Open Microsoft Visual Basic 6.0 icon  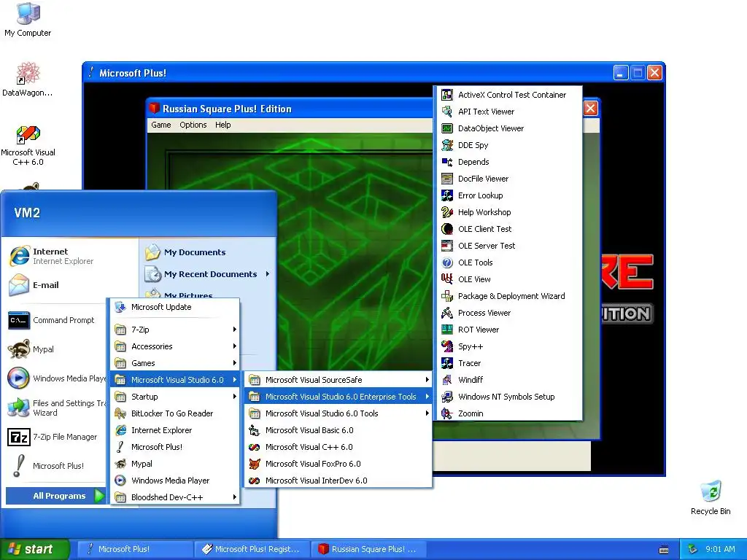(255, 430)
